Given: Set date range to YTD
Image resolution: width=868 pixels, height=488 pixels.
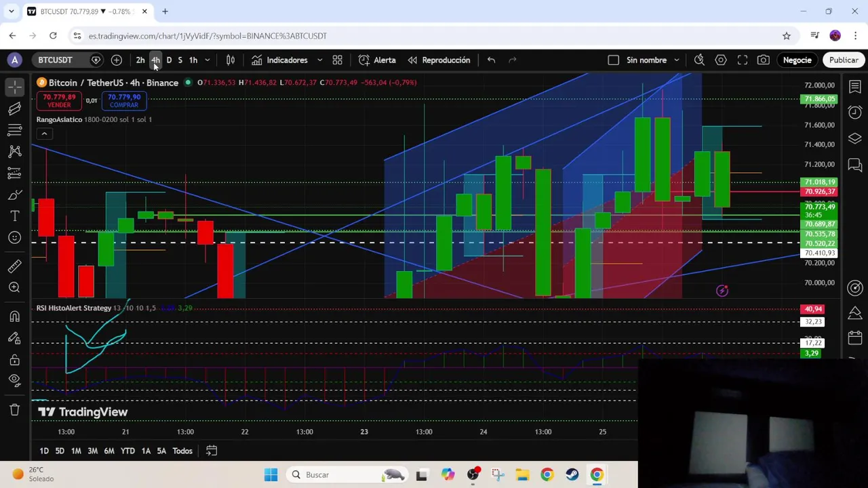Looking at the screenshot, I should click(x=127, y=451).
